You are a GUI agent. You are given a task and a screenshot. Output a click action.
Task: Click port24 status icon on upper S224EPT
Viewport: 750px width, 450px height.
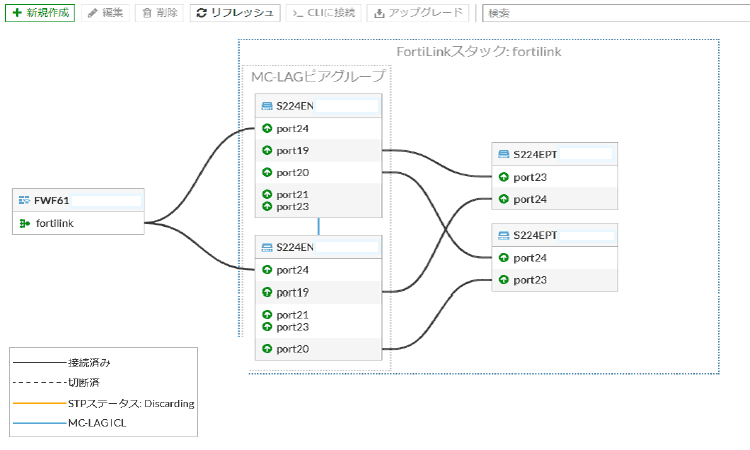pos(504,199)
